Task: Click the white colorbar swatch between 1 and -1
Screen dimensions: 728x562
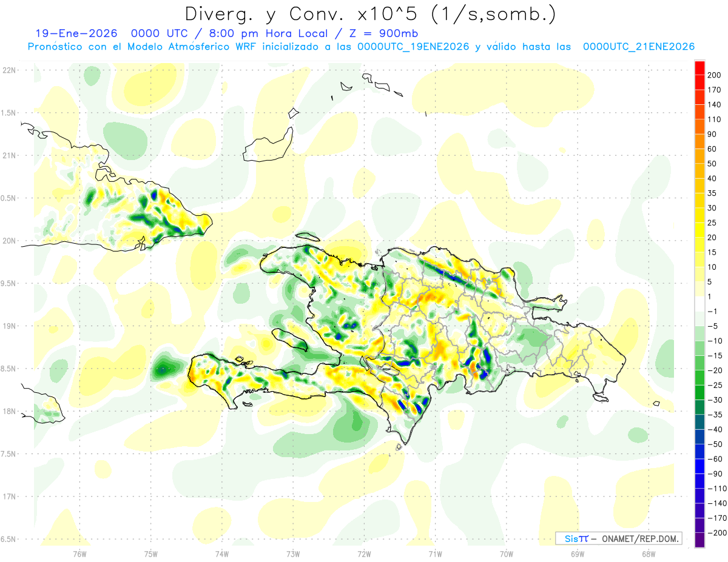Action: click(x=699, y=304)
